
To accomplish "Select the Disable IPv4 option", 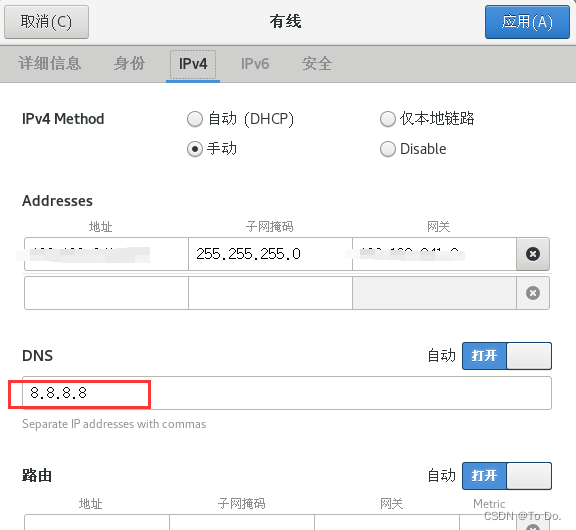I will click(413, 149).
